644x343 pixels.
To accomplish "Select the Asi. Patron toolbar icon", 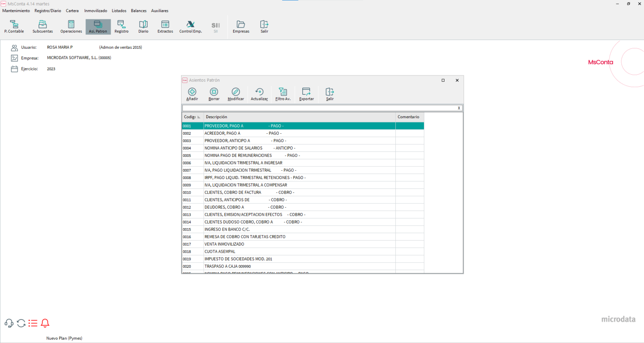I will [x=98, y=27].
